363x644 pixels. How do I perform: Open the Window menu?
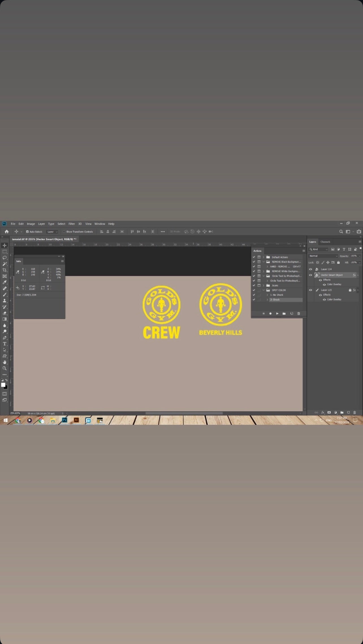pyautogui.click(x=100, y=224)
